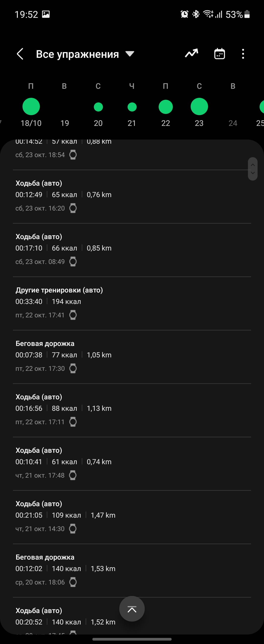
Task: Select day 20 in week strip
Action: pos(98,107)
